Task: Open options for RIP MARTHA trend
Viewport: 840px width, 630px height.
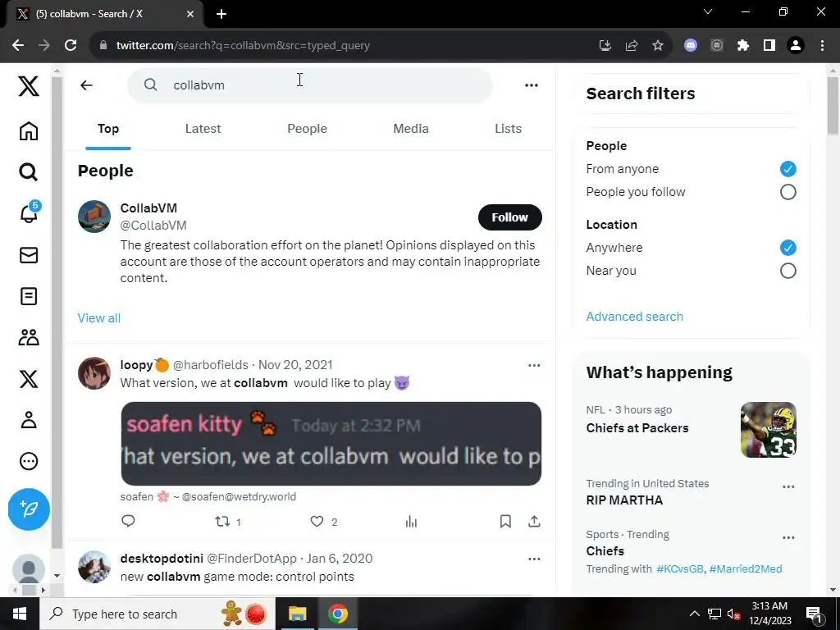Action: click(x=788, y=487)
